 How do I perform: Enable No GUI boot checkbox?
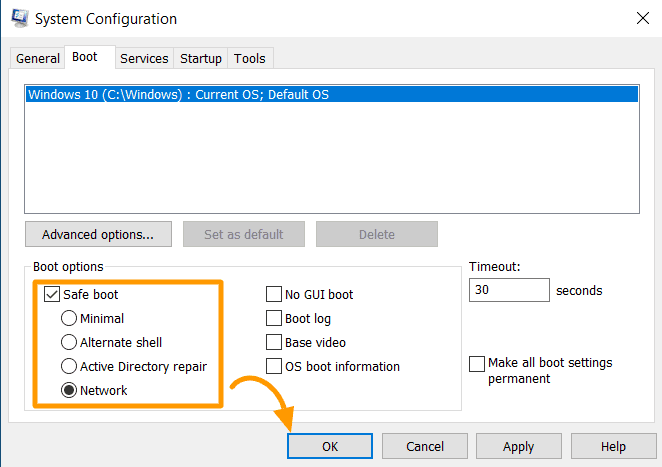[x=274, y=294]
